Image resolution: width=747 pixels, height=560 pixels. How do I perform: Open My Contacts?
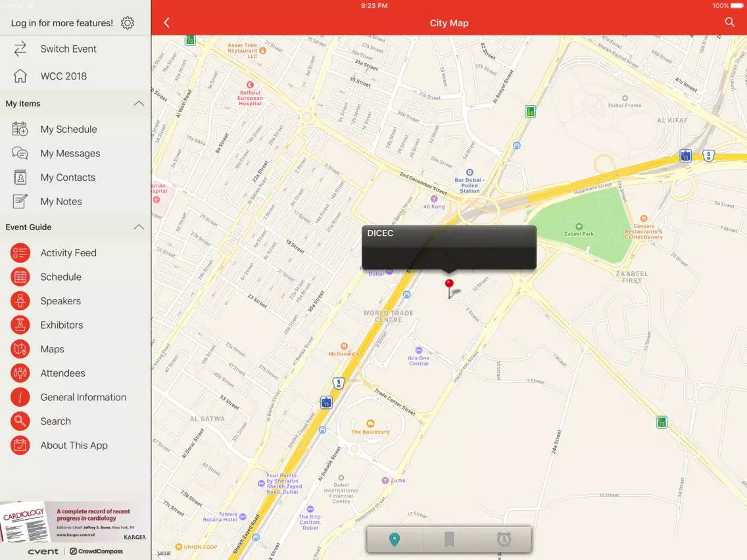pos(75,177)
